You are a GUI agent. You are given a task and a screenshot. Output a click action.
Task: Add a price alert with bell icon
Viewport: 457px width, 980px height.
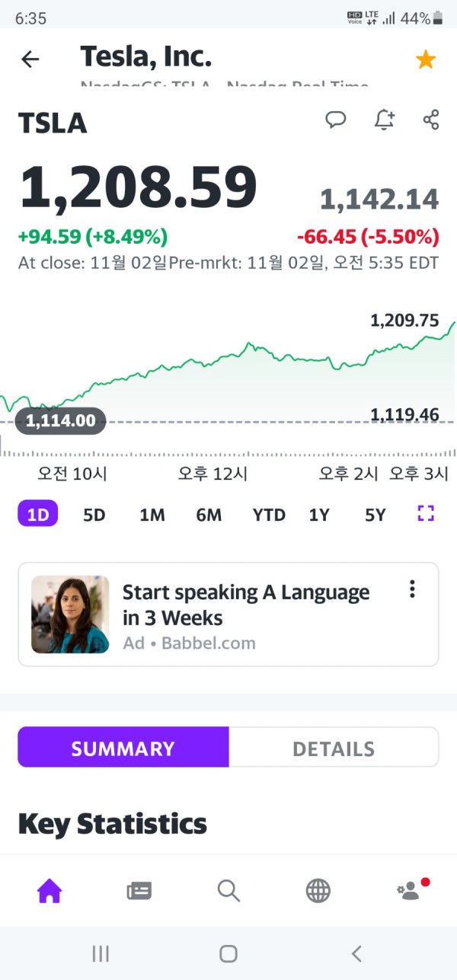click(x=385, y=120)
